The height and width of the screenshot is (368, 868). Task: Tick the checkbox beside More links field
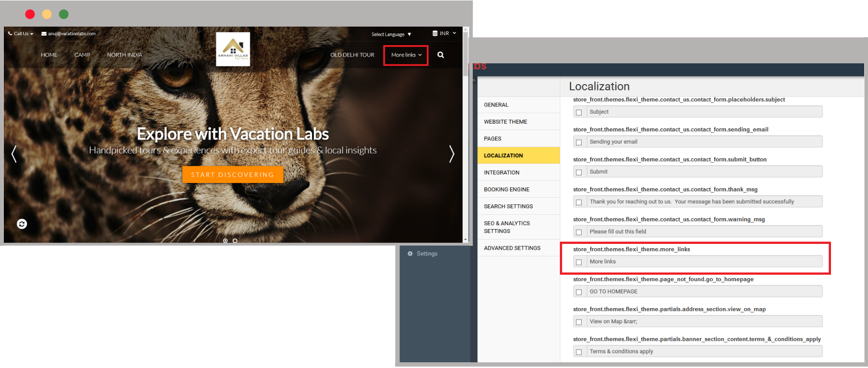coord(579,262)
